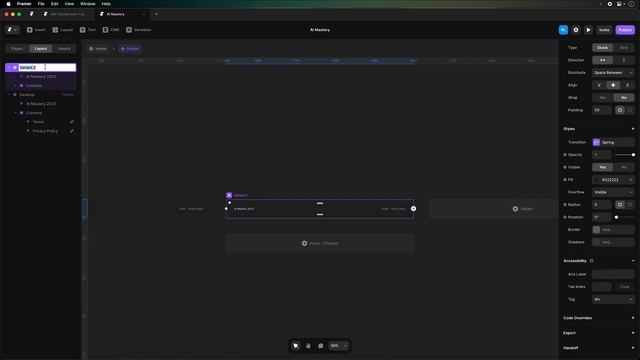640x360 pixels.
Task: Expand Columns layer under Variant 2
Action: pyautogui.click(x=16, y=86)
